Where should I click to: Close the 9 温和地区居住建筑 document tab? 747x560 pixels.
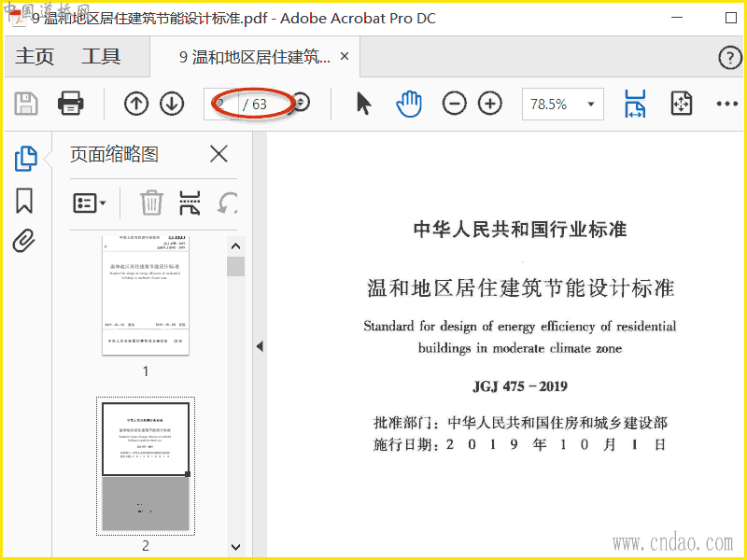click(345, 57)
